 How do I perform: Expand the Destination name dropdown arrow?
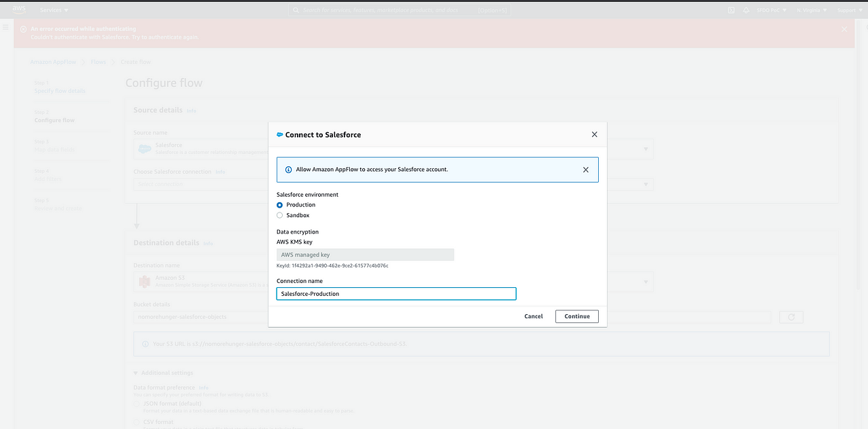[x=646, y=282]
